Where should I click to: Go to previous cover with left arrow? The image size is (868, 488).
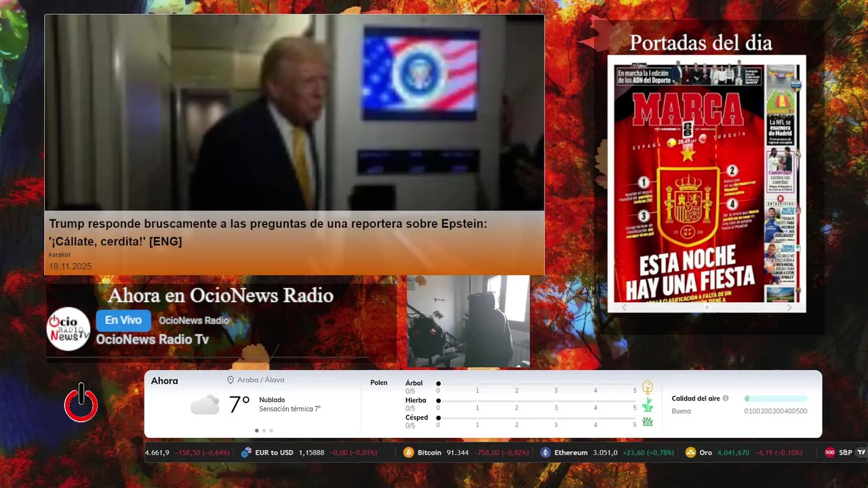625,307
